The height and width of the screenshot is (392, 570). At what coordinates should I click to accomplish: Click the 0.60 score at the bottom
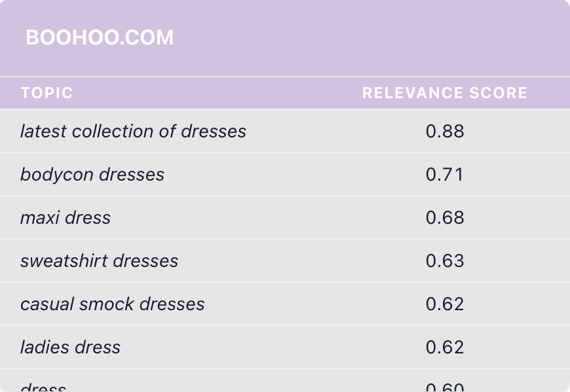[x=445, y=386]
